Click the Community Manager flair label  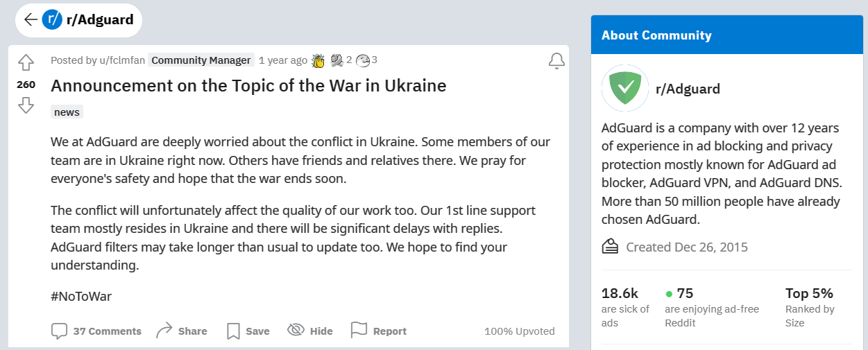201,60
